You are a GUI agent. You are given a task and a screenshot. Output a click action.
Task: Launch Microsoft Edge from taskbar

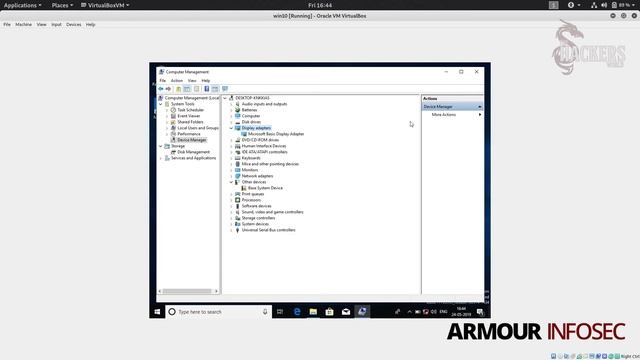297,312
